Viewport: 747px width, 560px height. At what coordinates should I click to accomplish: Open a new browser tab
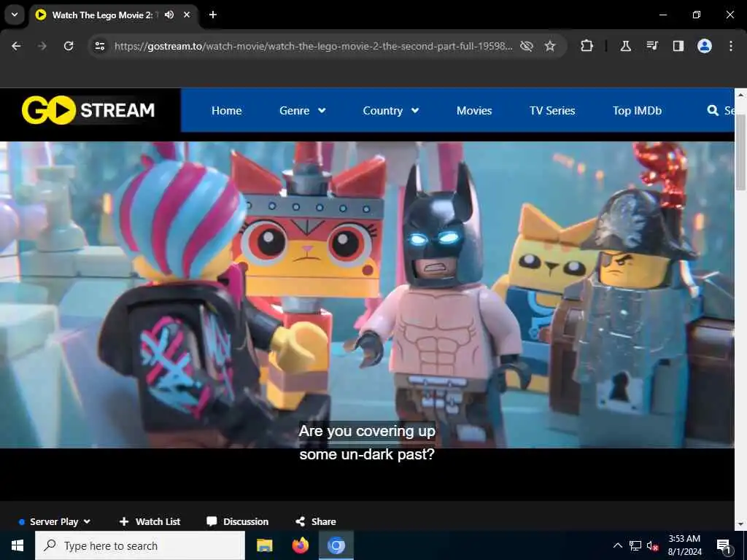[x=213, y=15]
